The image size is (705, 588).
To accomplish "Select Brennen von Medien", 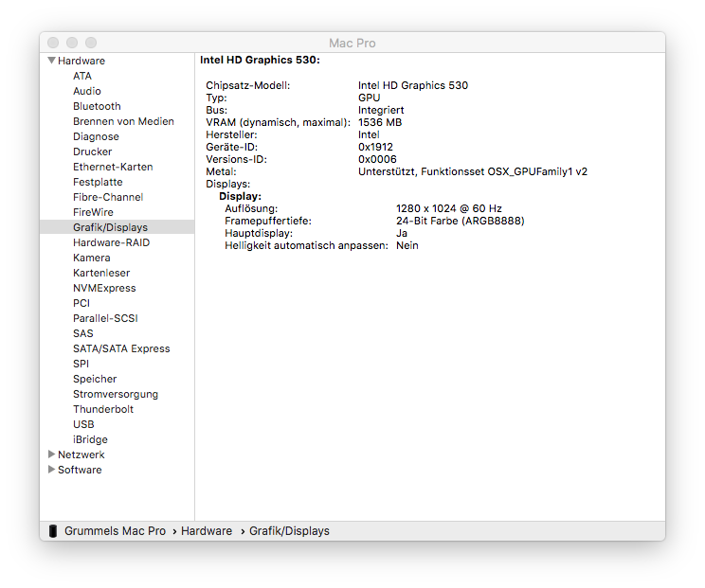I will pos(123,121).
